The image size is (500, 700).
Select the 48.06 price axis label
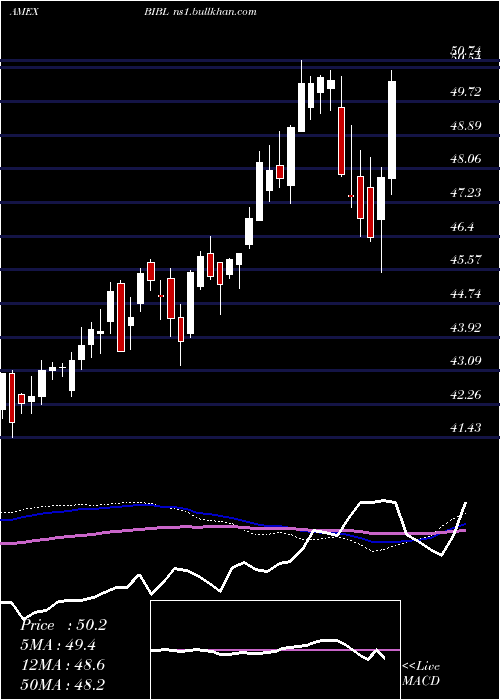[x=466, y=159]
